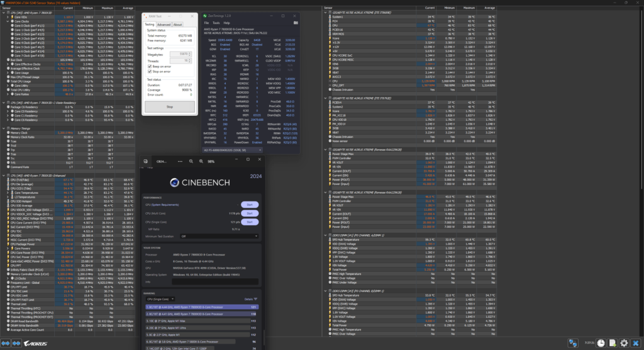Collapse the DDR5 DIMM [#1] sensor group
Viewport: 644px width, 350px height.
[326, 235]
